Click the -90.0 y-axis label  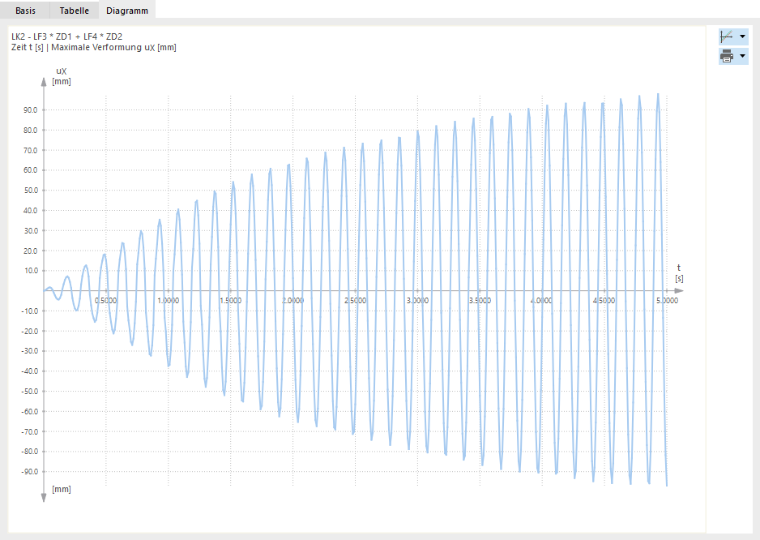[29, 472]
